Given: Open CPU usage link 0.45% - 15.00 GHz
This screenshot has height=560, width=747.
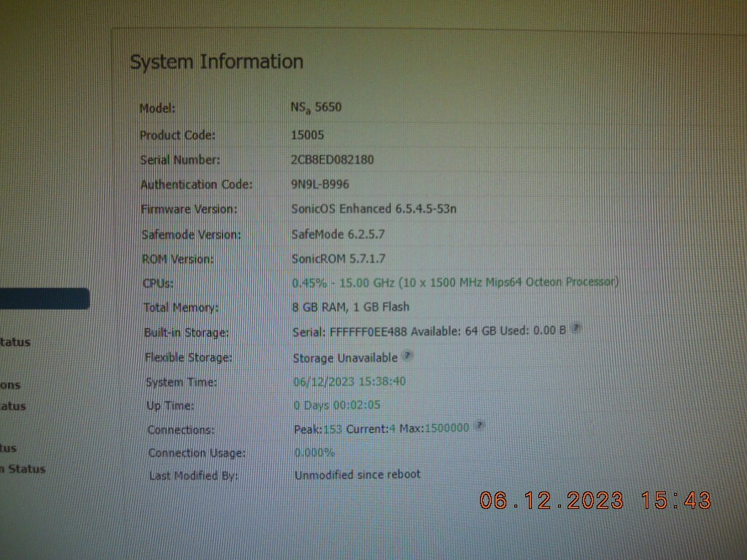Looking at the screenshot, I should tap(455, 282).
